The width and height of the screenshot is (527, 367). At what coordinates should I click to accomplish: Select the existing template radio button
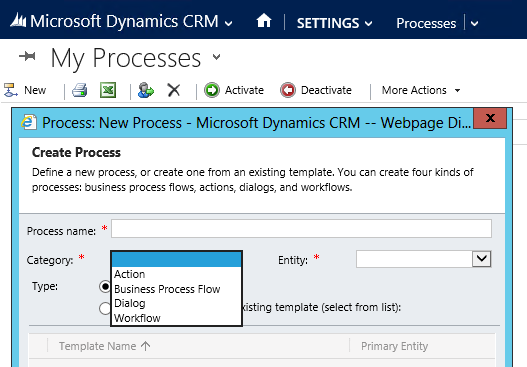pos(105,308)
